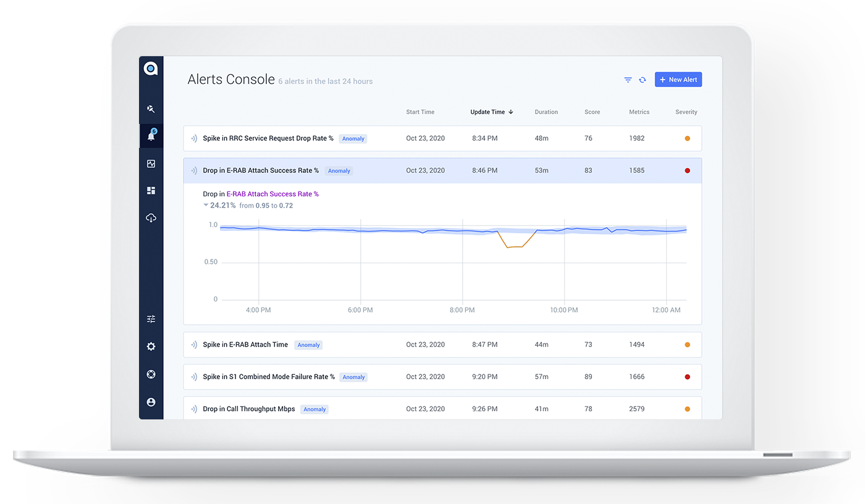The height and width of the screenshot is (504, 865).
Task: Click Anomaly tag on E-RAB Attach Success row
Action: [x=339, y=171]
